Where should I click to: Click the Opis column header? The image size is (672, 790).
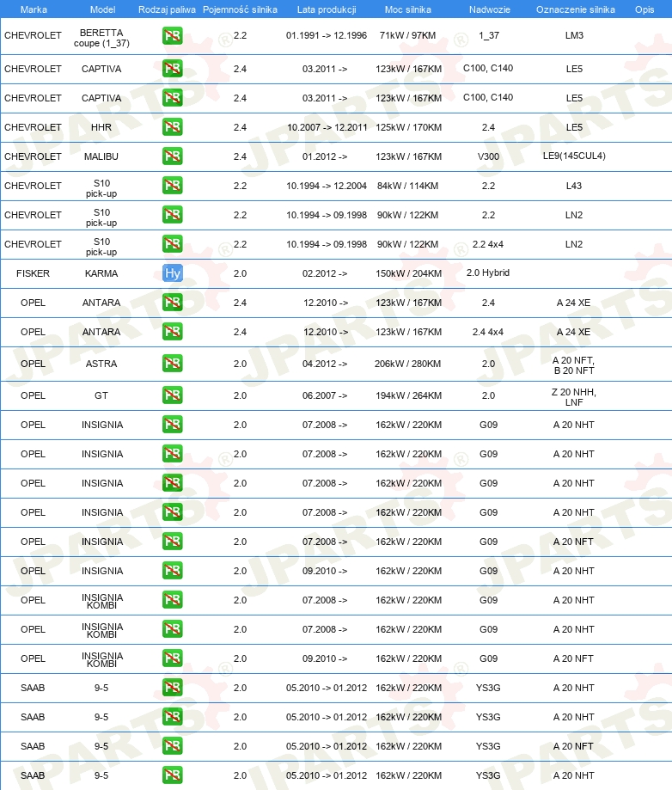pyautogui.click(x=645, y=9)
